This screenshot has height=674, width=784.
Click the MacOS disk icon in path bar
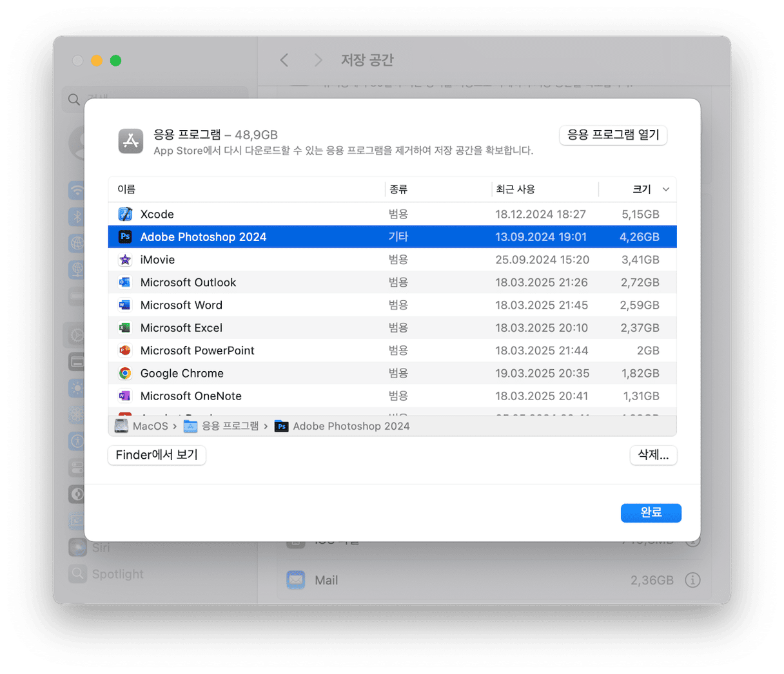tap(121, 426)
